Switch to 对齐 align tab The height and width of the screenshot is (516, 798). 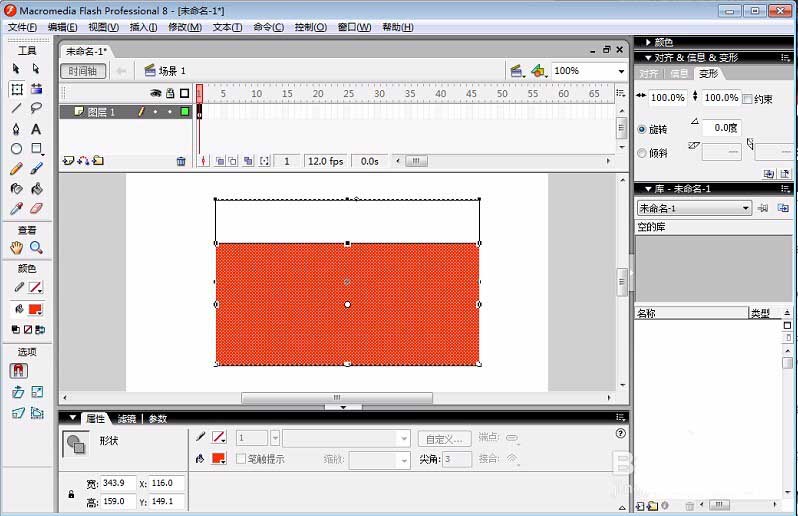(x=648, y=74)
